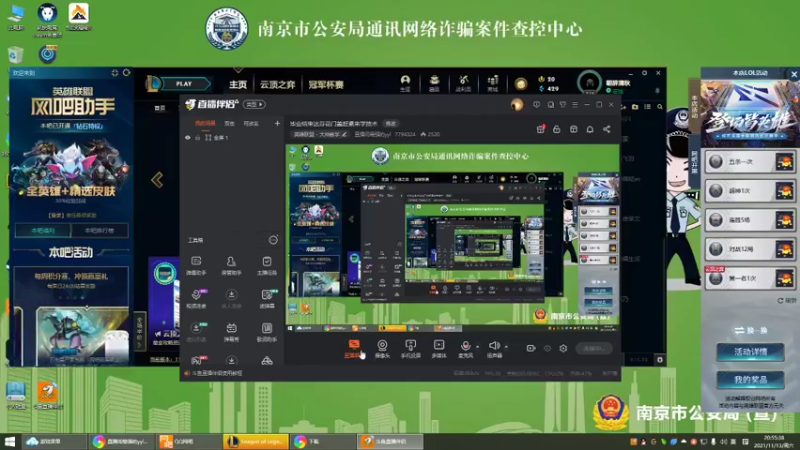Click the previous arrow chevron in League client

157,180
